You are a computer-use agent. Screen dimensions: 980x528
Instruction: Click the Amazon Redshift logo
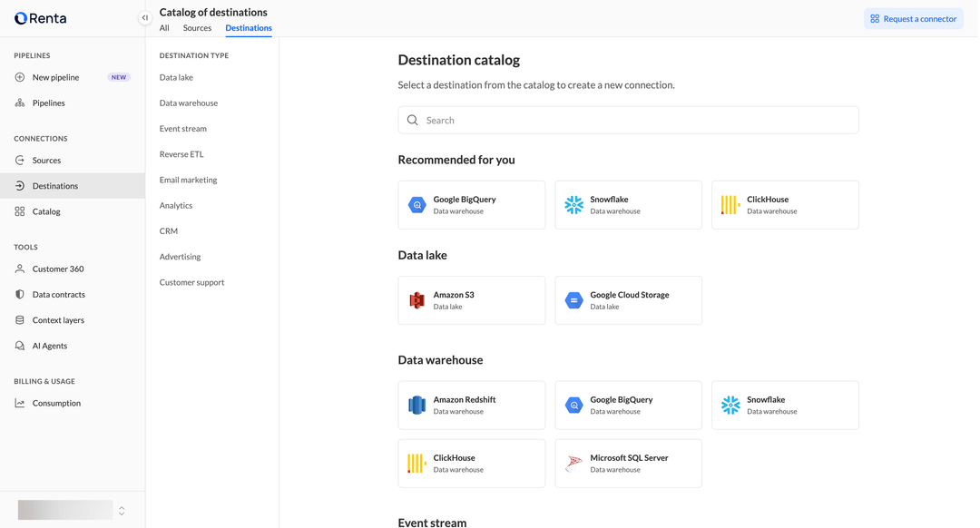(x=416, y=406)
